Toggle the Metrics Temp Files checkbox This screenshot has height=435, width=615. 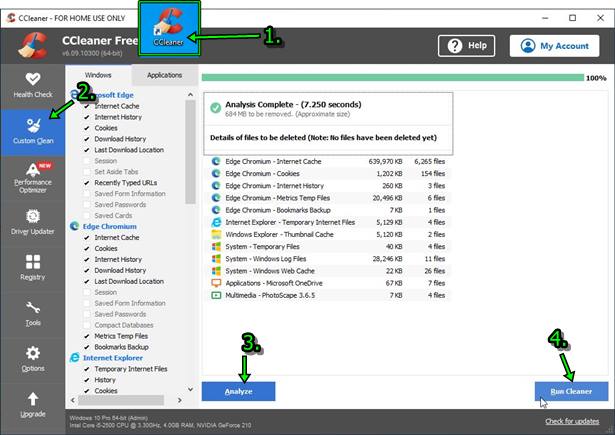[x=87, y=336]
